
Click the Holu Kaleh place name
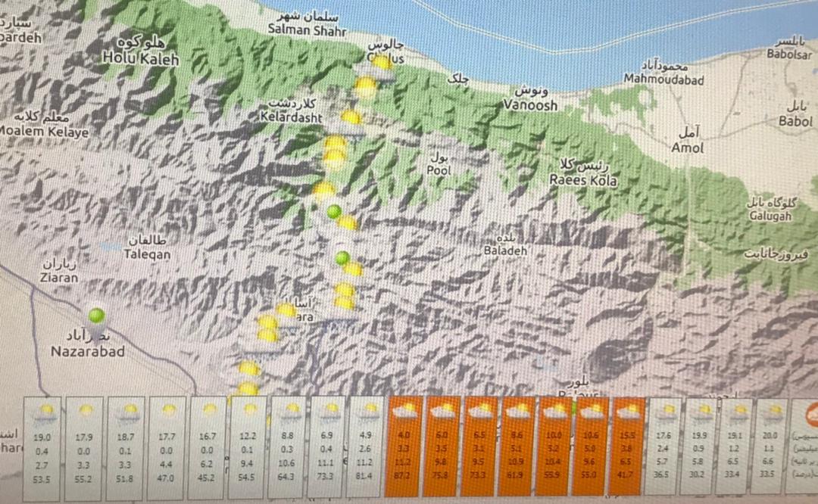pos(140,58)
